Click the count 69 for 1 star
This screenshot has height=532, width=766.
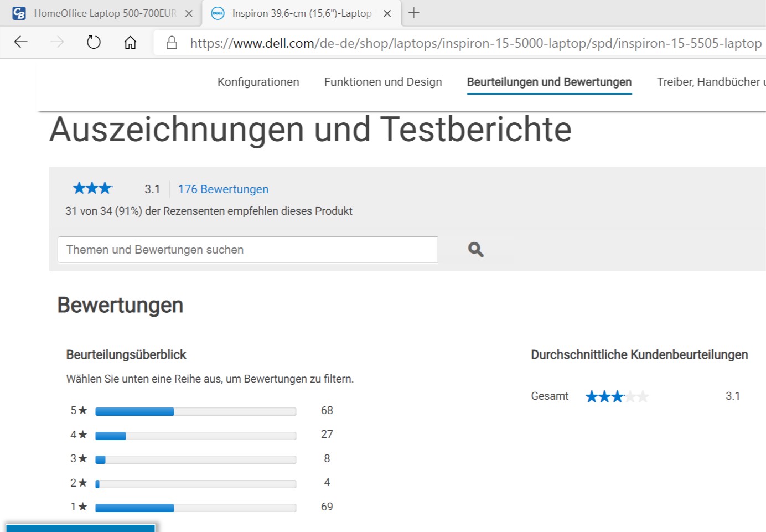tap(327, 507)
